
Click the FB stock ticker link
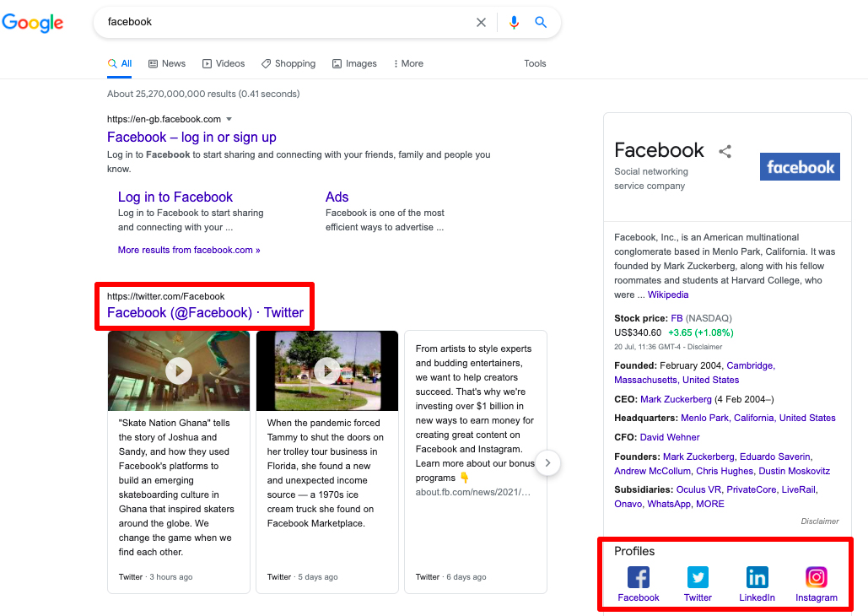pyautogui.click(x=677, y=318)
